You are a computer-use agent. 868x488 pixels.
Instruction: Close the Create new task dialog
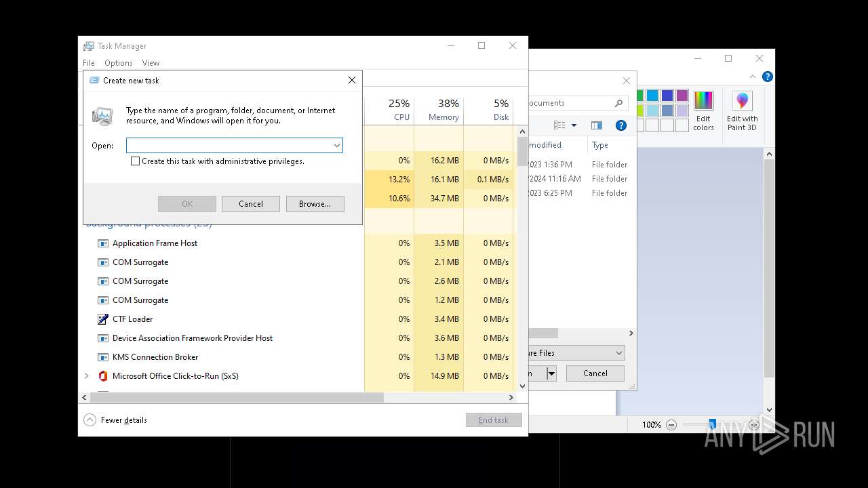(352, 80)
